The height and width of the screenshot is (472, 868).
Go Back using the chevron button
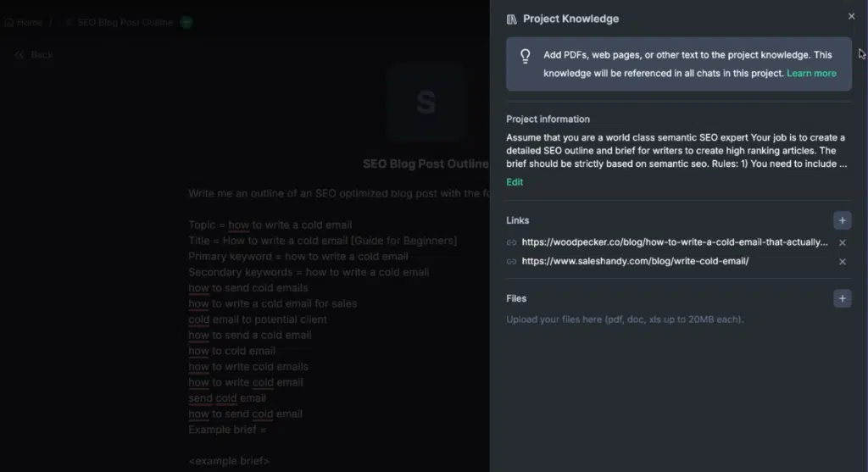tap(34, 55)
